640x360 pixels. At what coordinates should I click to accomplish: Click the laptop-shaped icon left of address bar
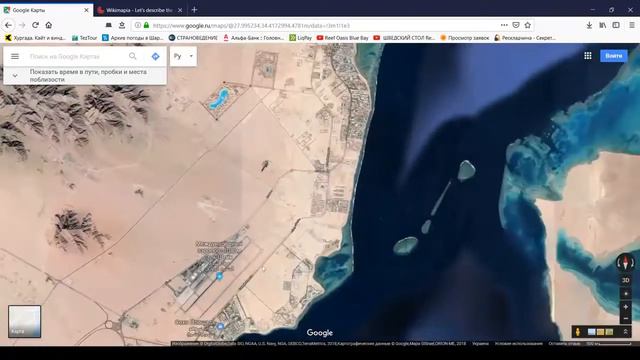pyautogui.click(x=109, y=25)
